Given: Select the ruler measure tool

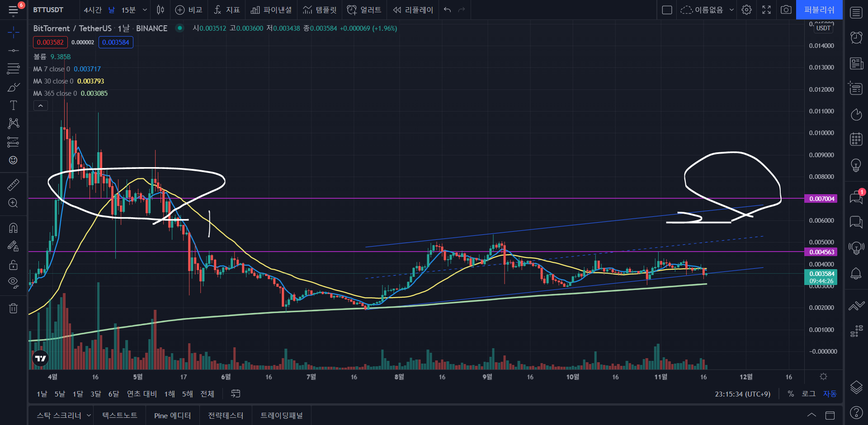Looking at the screenshot, I should 14,185.
